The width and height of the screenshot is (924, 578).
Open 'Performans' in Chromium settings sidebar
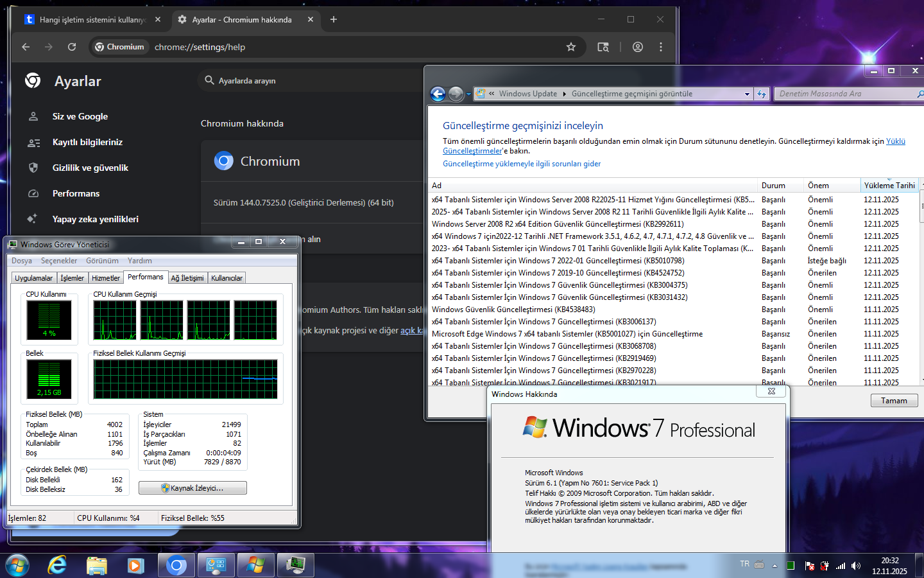click(x=76, y=193)
